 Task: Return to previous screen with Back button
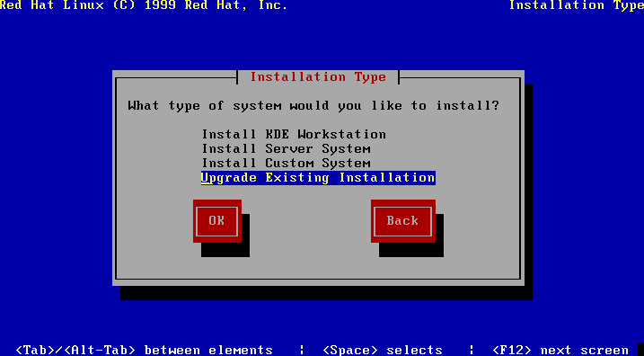(x=403, y=221)
